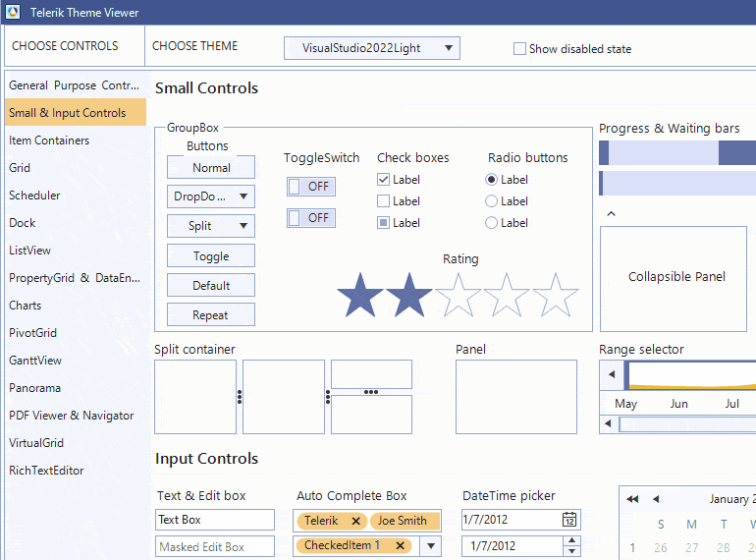Set rating to five stars
The height and width of the screenshot is (560, 756).
tap(556, 295)
